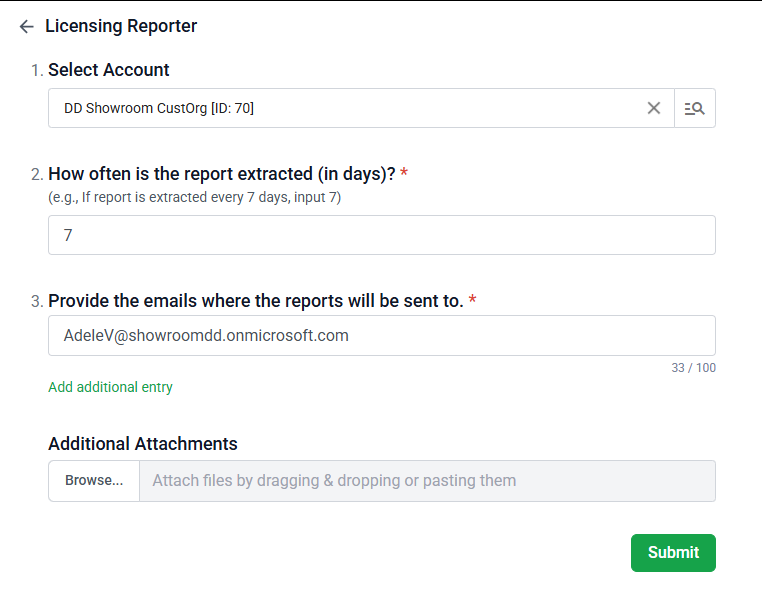
Task: Click the red asterisk on the emails question
Action: tap(472, 300)
